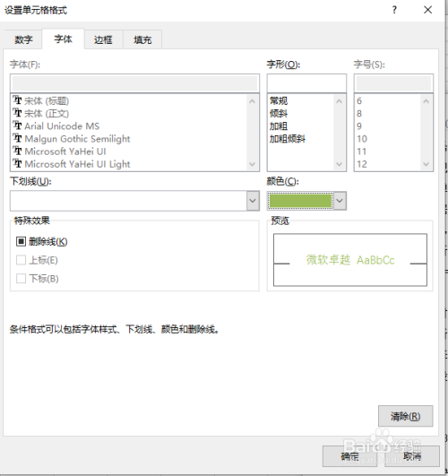
Task: Switch to the 数字 tab
Action: point(23,39)
